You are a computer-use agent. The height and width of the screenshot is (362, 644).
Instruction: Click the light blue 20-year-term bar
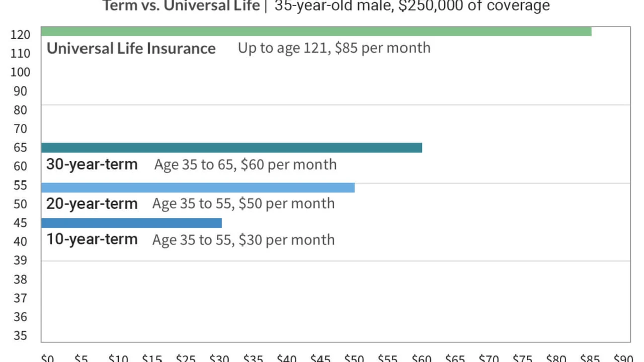coord(198,188)
